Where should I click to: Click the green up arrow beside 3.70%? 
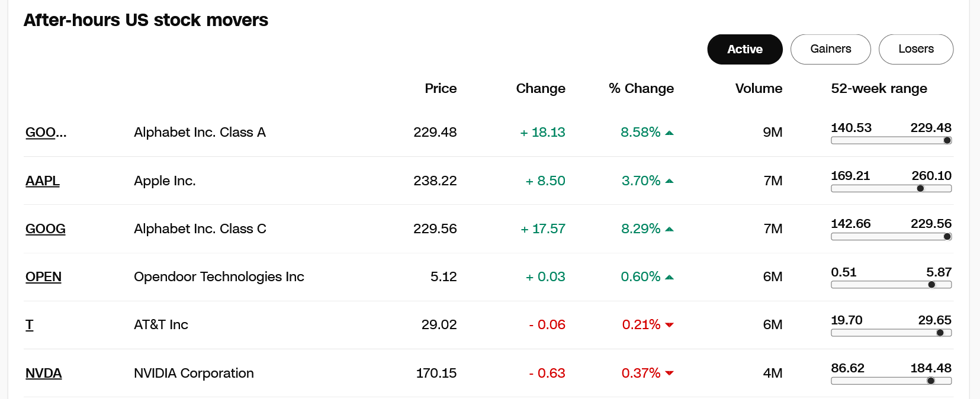pos(669,181)
